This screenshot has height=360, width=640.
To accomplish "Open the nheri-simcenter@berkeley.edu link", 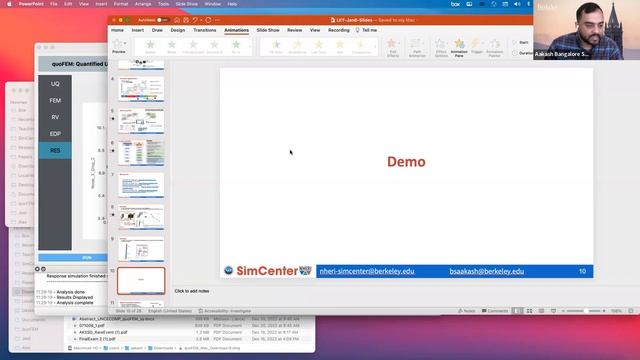I will (367, 271).
